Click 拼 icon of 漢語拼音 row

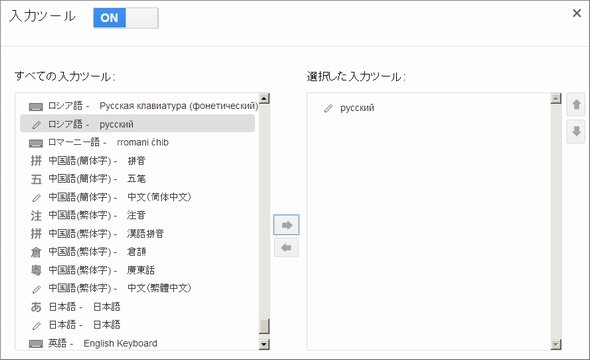pyautogui.click(x=36, y=234)
